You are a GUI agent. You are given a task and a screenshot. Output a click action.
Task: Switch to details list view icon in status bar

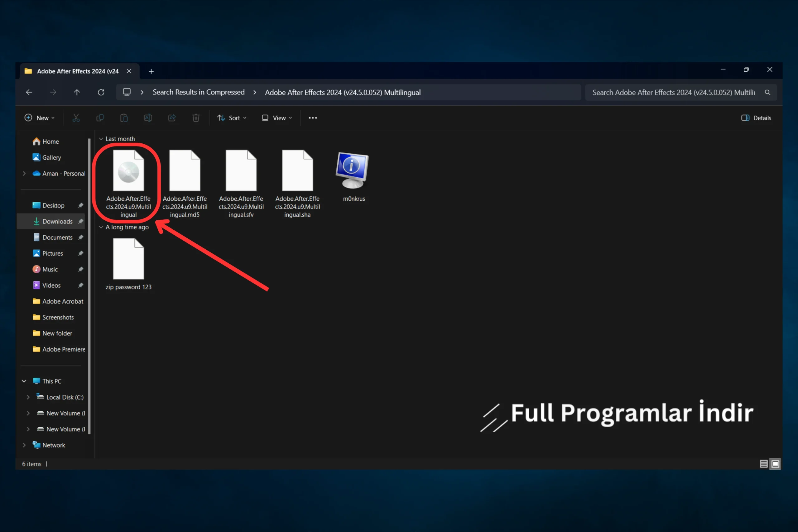764,463
